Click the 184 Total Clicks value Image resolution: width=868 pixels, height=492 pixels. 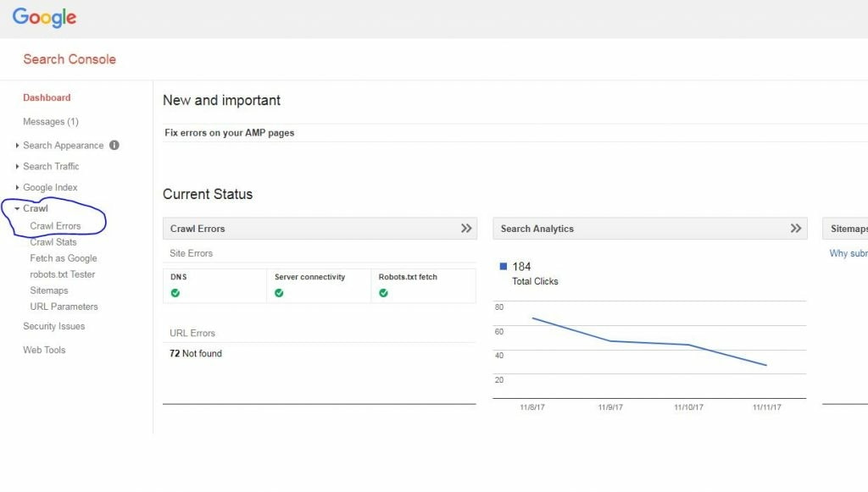[521, 267]
